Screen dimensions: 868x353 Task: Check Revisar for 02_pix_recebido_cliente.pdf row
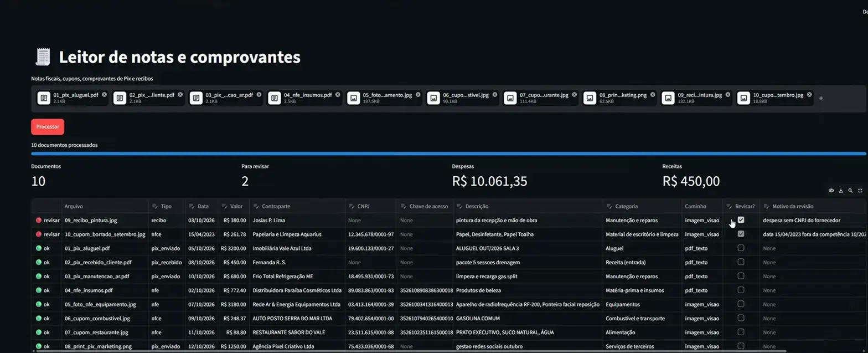tap(741, 262)
